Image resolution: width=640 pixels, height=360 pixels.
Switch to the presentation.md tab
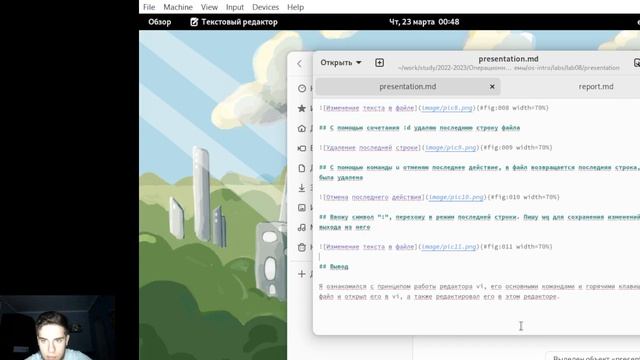click(408, 87)
